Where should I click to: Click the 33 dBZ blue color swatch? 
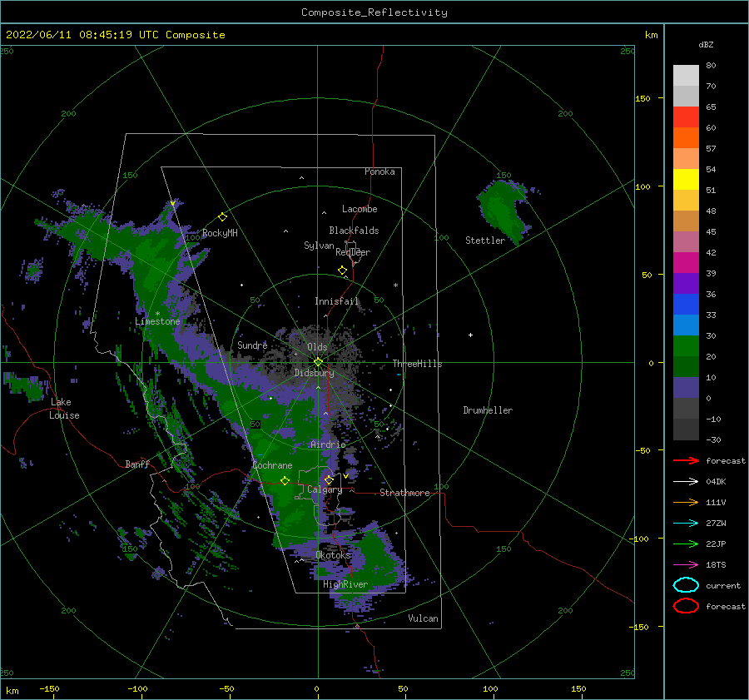[686, 304]
